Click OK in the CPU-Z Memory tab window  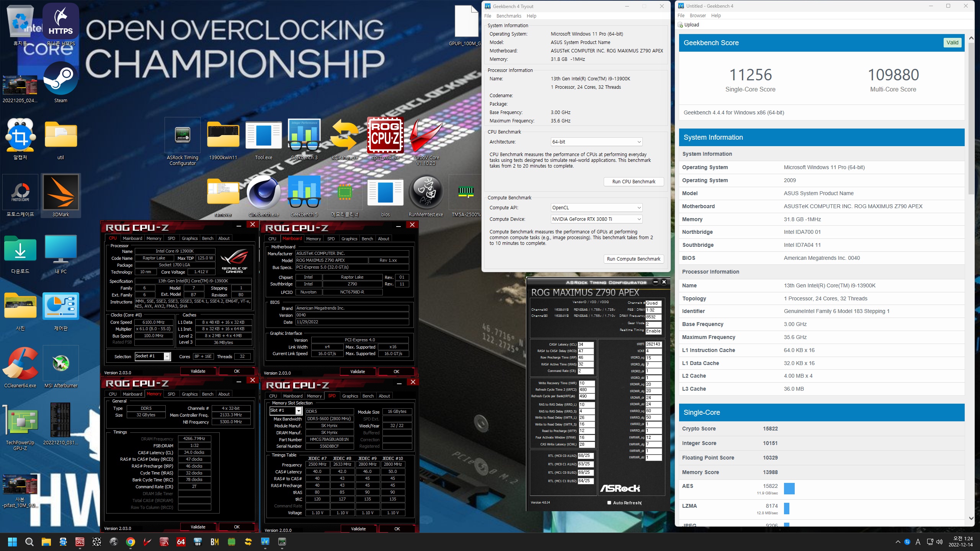pyautogui.click(x=237, y=527)
